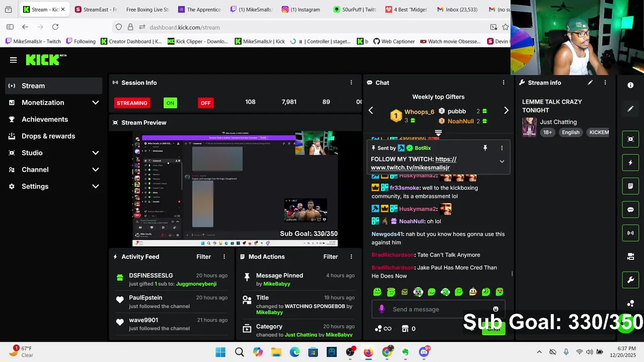Open the Activity Feed Filter
644x362 pixels.
pos(203,256)
